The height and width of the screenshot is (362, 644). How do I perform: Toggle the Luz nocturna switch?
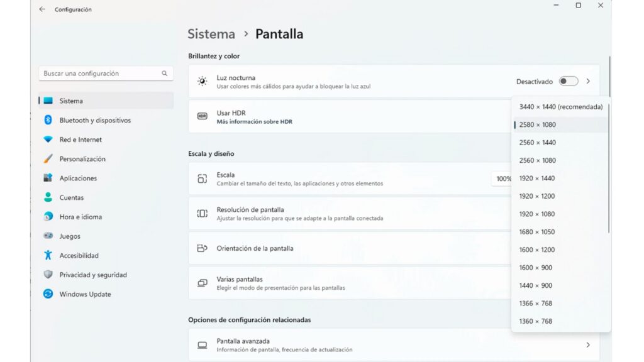(x=568, y=82)
